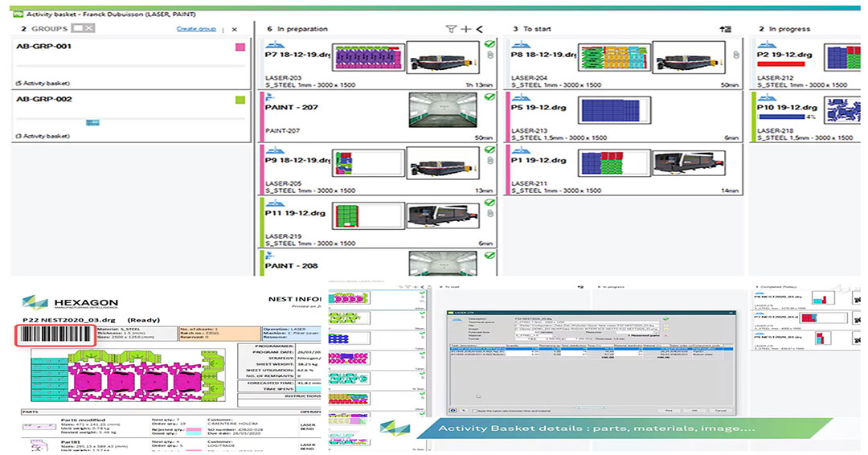868x455 pixels.
Task: Click the paint gun icon on PAINT - 207 card
Action: coord(270,96)
